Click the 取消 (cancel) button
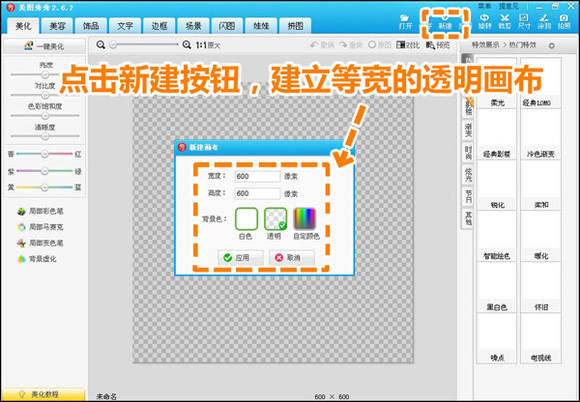Viewport: 580px width, 402px height. [291, 257]
